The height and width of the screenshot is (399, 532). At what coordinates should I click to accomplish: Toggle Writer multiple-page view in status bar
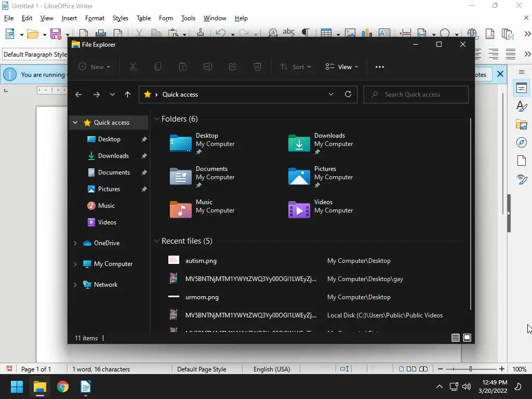coord(411,369)
